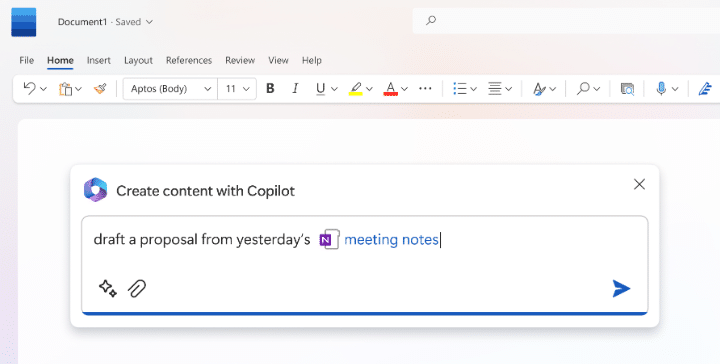Screen dimensions: 720x364
Task: Click the Copilot logo in dialog
Action: tap(96, 190)
